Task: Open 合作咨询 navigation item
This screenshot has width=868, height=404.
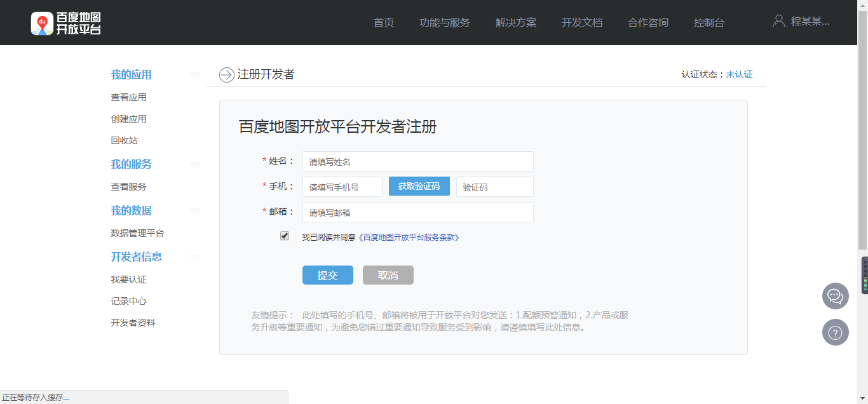Action: 648,23
